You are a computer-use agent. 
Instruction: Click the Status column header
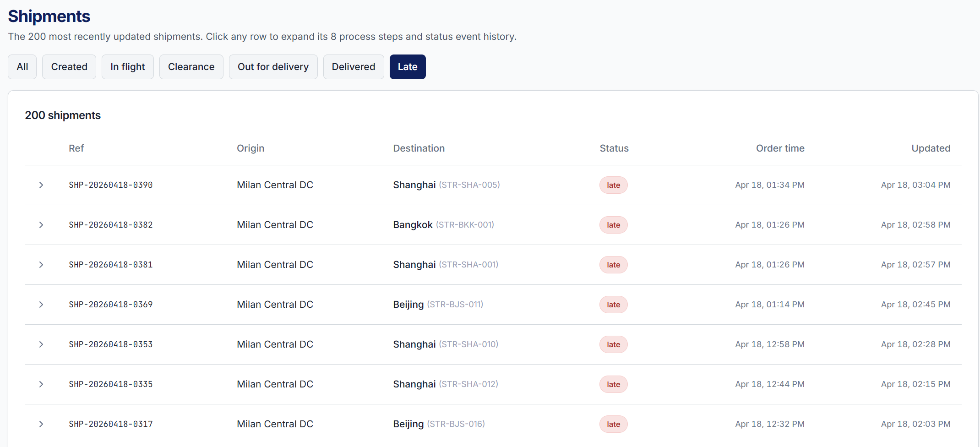[x=614, y=148]
